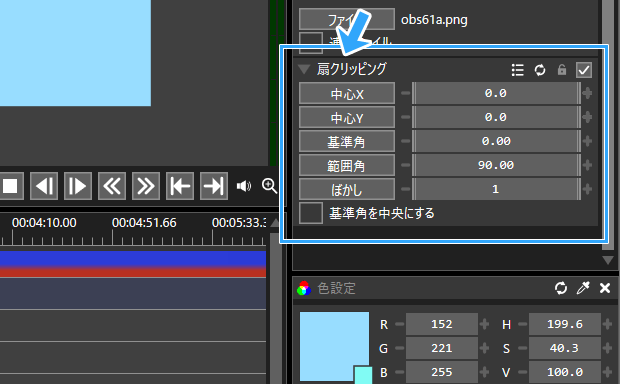620x384 pixels.
Task: Click the V value field showing 100.0
Action: tap(565, 372)
